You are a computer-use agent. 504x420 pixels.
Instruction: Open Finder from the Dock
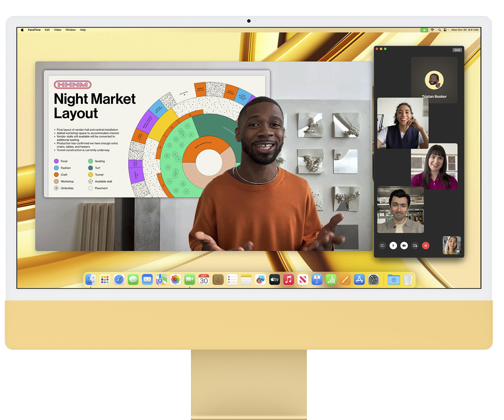click(x=91, y=280)
